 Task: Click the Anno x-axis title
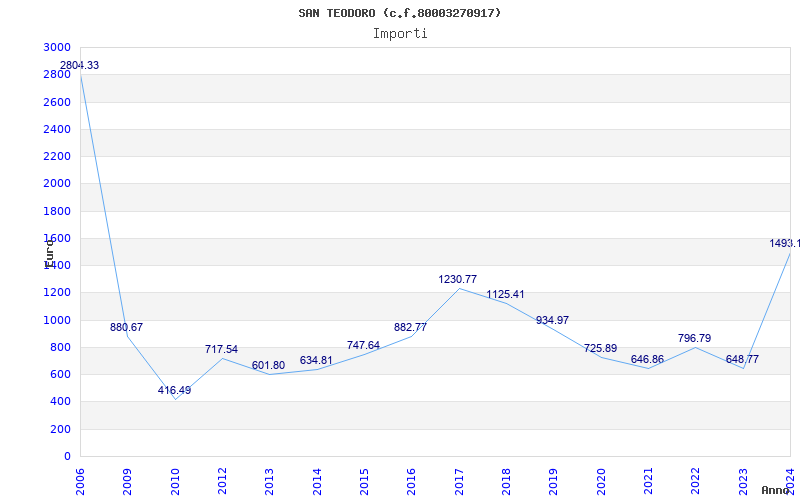click(777, 490)
